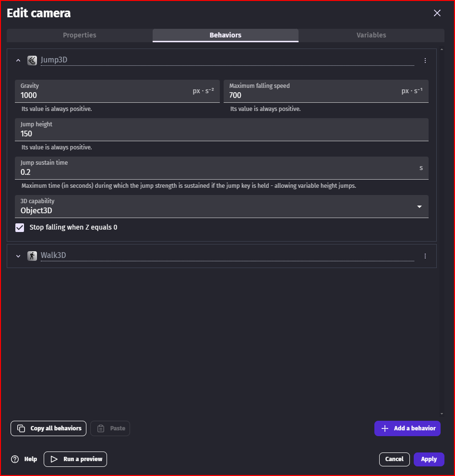Screen dimensions: 455x476
Task: Click the Jump3D behavior icon
Action: click(x=32, y=61)
